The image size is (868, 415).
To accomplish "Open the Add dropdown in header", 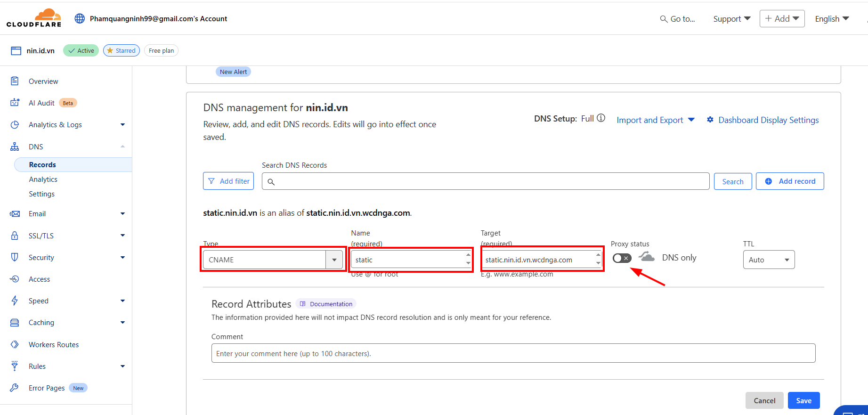I will (x=782, y=18).
